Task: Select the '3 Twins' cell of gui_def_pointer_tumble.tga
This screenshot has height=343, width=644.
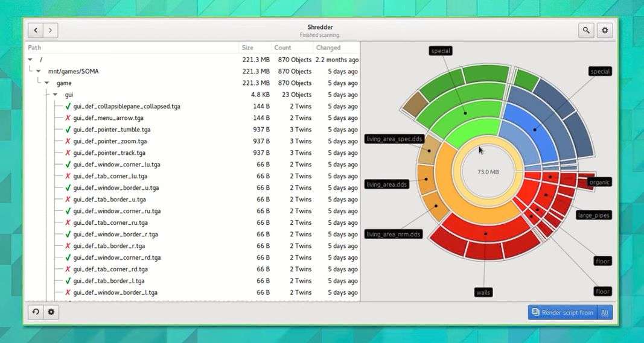Action: pyautogui.click(x=301, y=130)
